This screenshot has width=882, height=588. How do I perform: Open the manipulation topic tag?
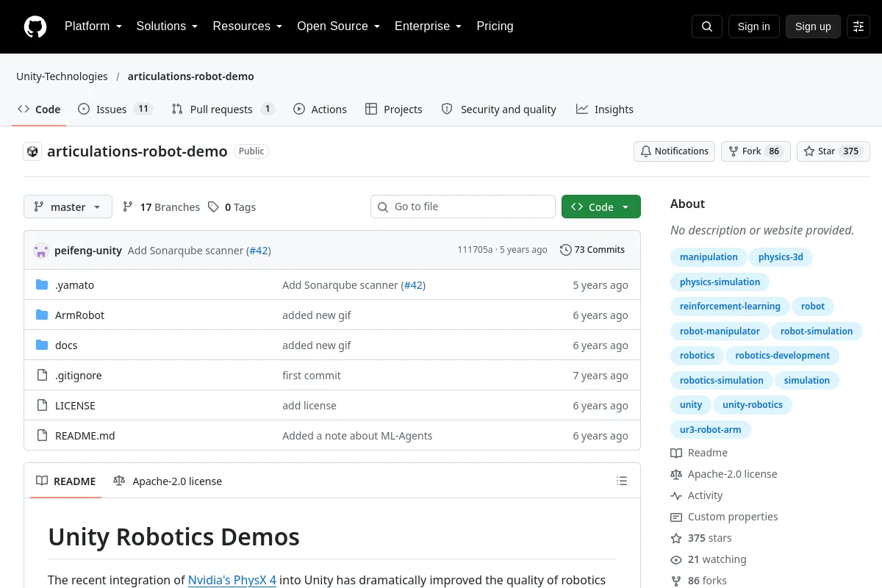[709, 257]
